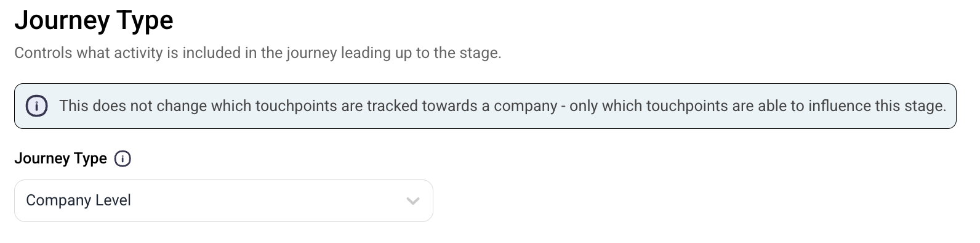
Task: Click the chevron arrow in Company Level field
Action: tap(413, 201)
